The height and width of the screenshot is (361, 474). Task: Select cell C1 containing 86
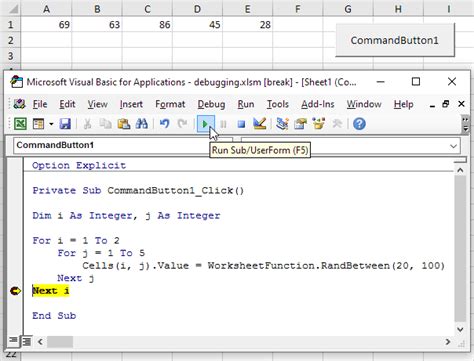click(x=147, y=25)
